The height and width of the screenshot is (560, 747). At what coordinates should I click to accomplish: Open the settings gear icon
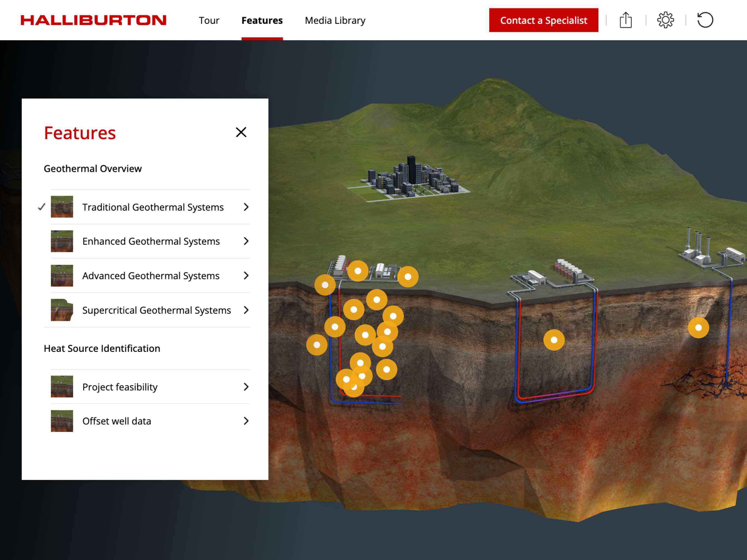click(665, 20)
